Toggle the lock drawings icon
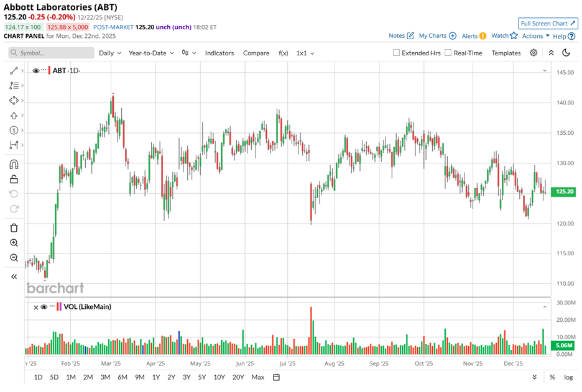 tap(14, 179)
